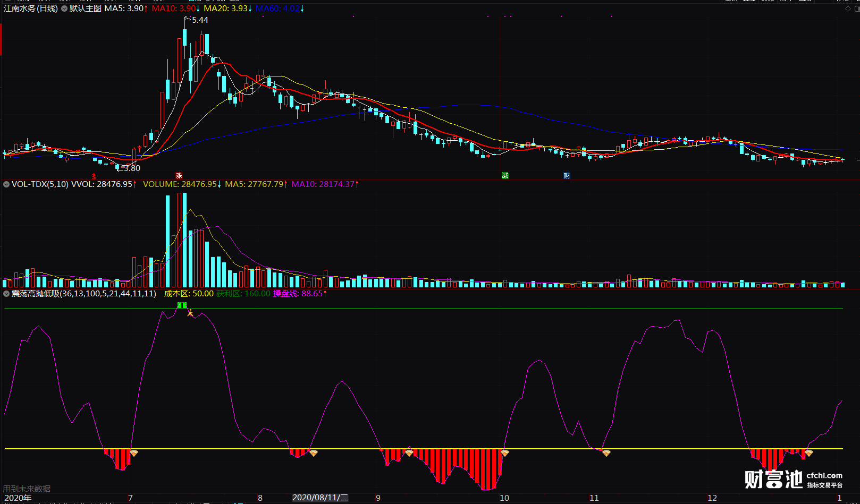Image resolution: width=860 pixels, height=504 pixels.
Task: Click the buy diamond signal at October
Action: point(505,453)
